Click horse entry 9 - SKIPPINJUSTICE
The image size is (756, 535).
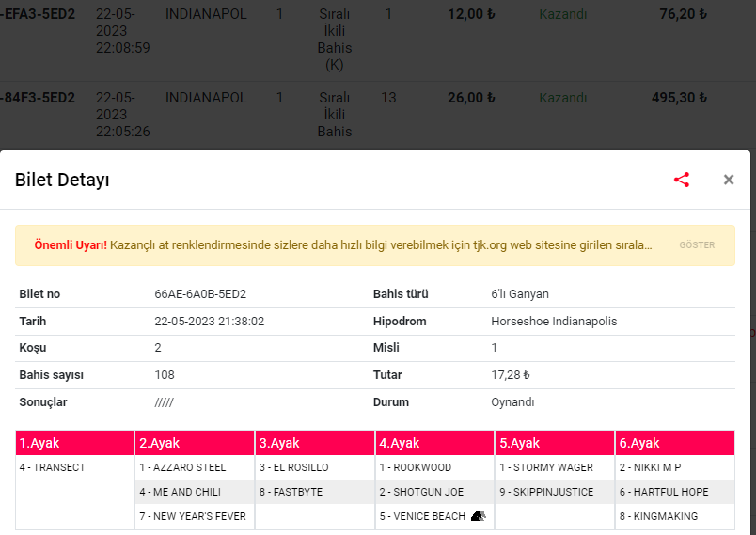(x=546, y=492)
